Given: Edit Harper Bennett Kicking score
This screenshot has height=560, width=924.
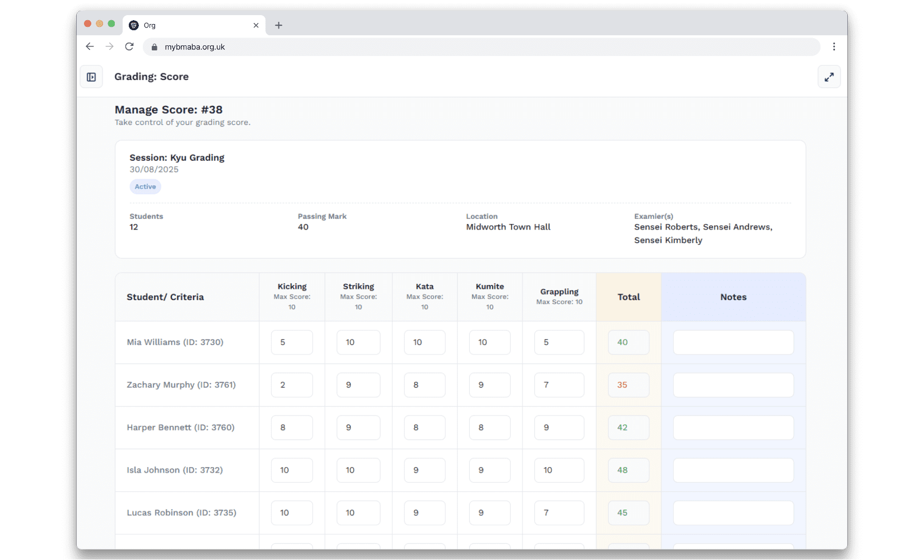Looking at the screenshot, I should pyautogui.click(x=292, y=427).
